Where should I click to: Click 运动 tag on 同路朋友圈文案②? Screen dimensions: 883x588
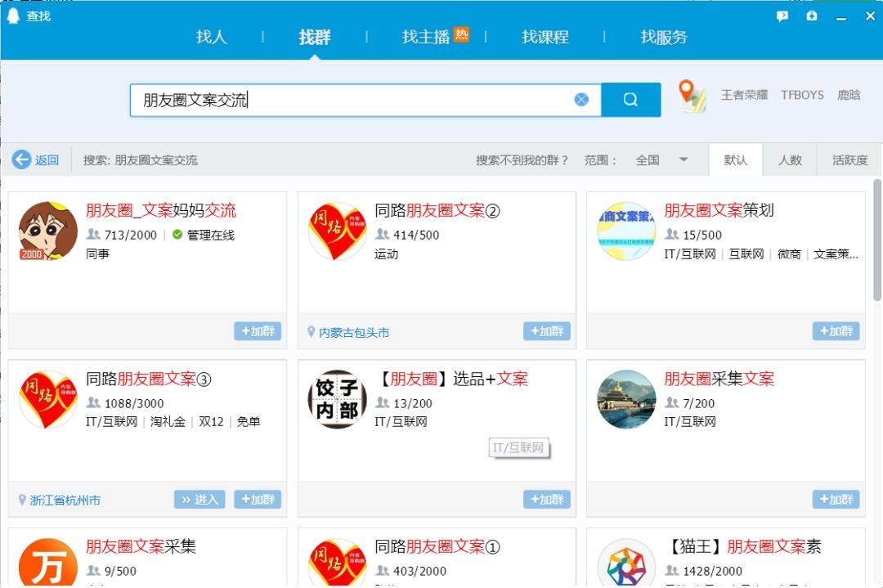click(386, 254)
